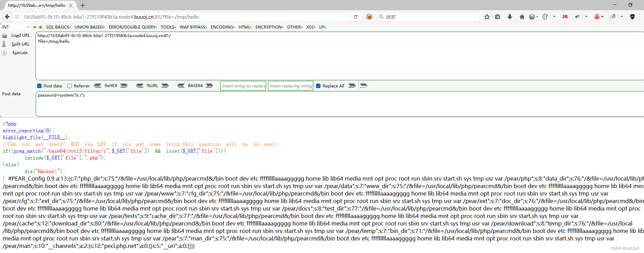This screenshot has width=644, height=253.
Task: Open dropdown arrow next to cookie icon
Action: [x=554, y=17]
